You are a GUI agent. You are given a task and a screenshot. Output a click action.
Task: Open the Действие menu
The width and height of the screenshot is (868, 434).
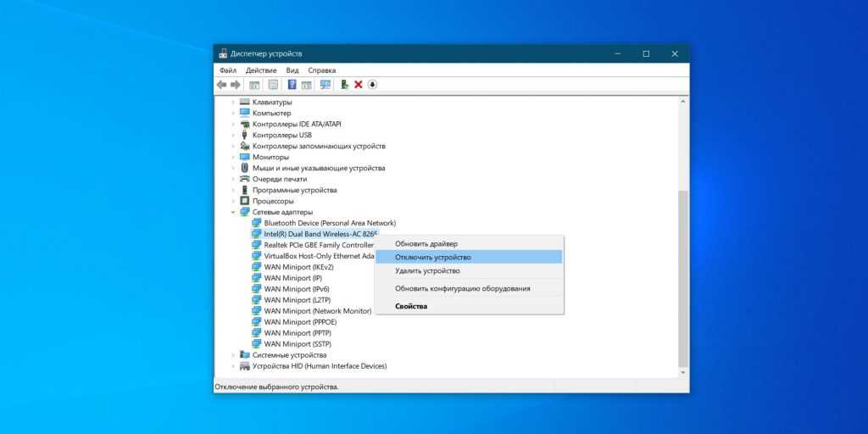point(261,70)
